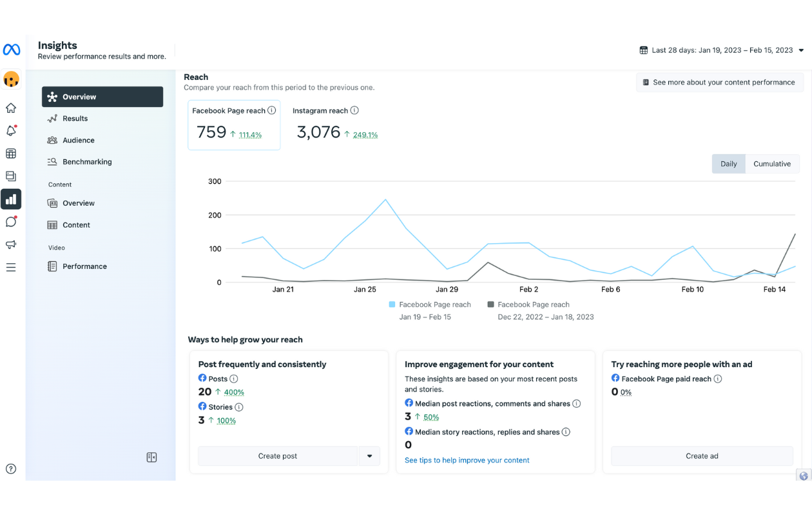Screen dimensions: 812x516
Task: Collapse the sidebar with the panel icon
Action: coord(151,457)
